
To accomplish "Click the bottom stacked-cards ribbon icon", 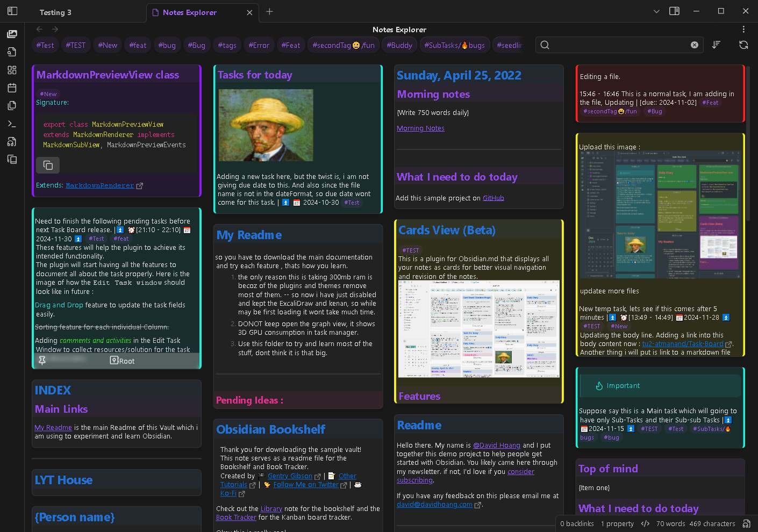I will point(12,159).
